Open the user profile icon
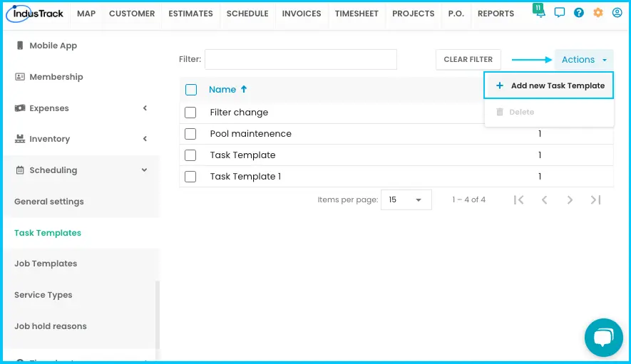The width and height of the screenshot is (631, 364). [617, 13]
